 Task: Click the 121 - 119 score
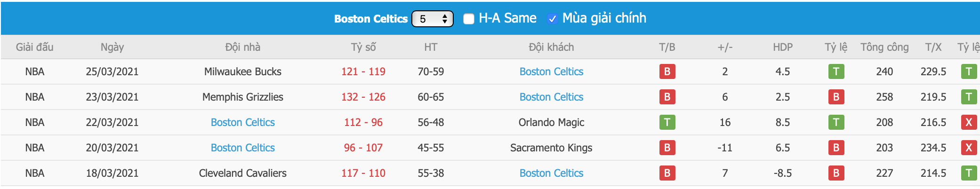(x=363, y=71)
